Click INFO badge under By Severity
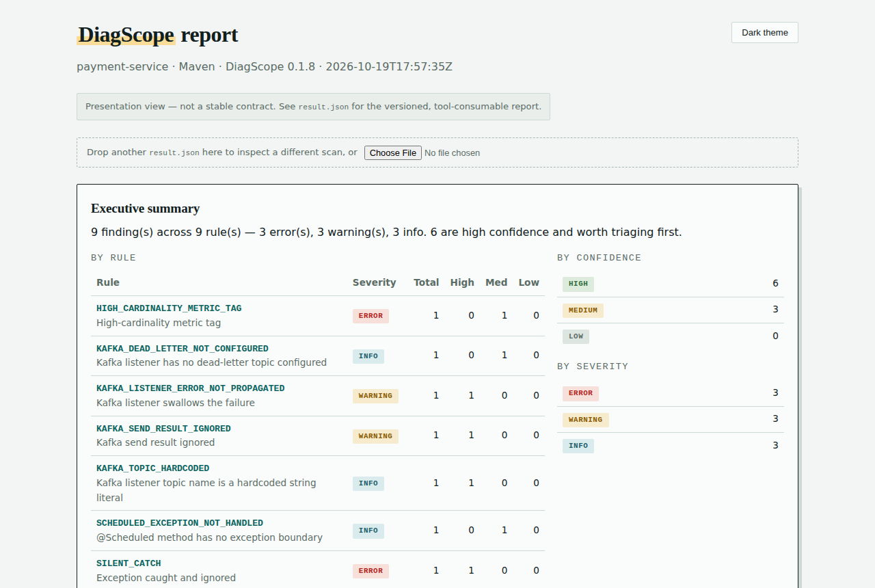The width and height of the screenshot is (875, 588). (x=578, y=446)
